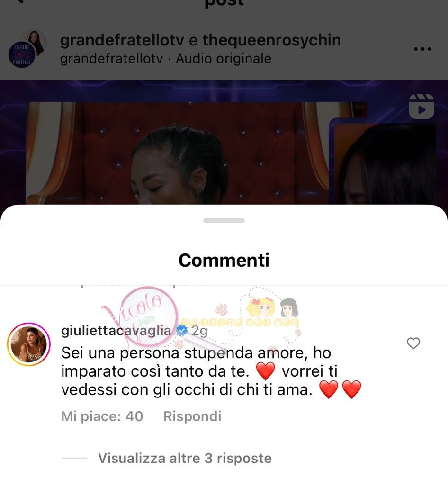Tap the Reels clip icon on the video
This screenshot has width=448, height=487.
[x=421, y=107]
